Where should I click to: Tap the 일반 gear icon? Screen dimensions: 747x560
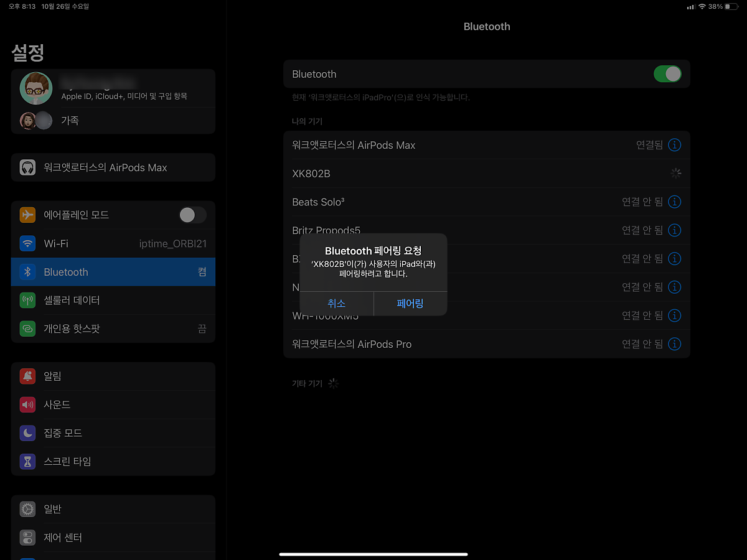click(x=27, y=509)
